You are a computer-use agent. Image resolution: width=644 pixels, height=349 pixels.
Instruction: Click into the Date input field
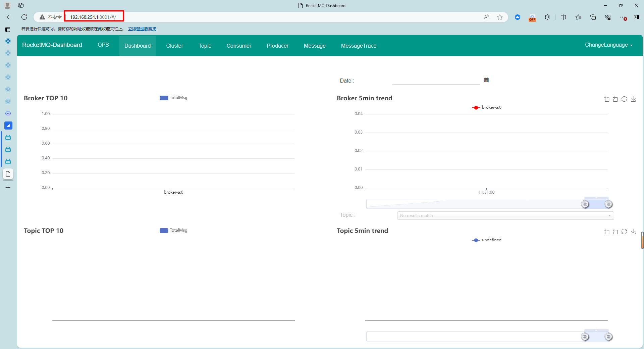(436, 80)
